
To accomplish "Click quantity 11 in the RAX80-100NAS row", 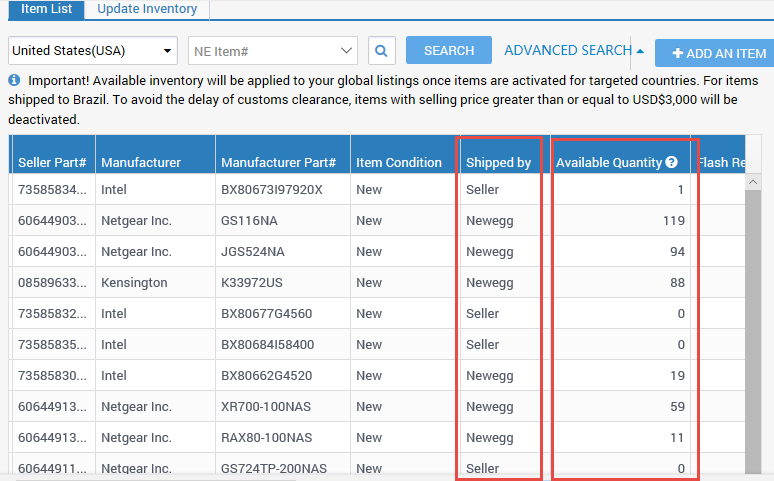I will tap(677, 438).
